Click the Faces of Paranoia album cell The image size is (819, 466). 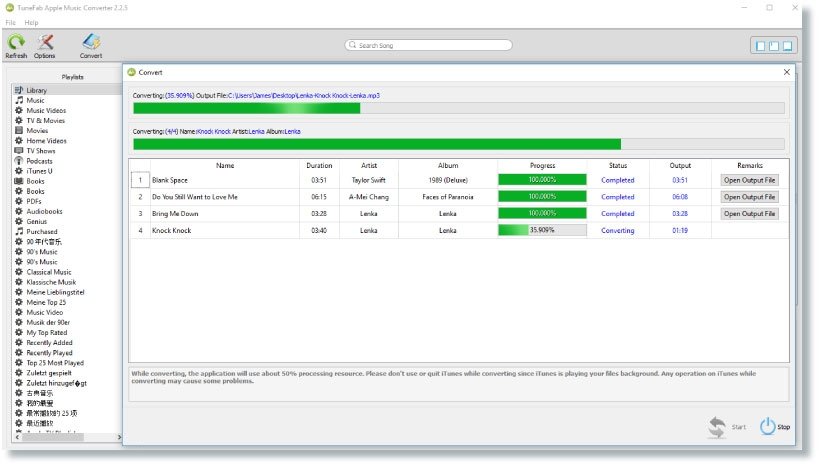[x=448, y=197]
